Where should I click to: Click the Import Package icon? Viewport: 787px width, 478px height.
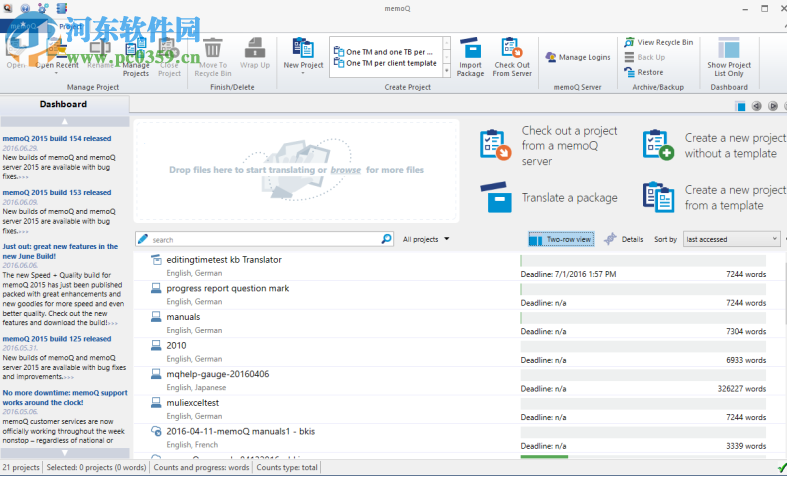[x=470, y=48]
